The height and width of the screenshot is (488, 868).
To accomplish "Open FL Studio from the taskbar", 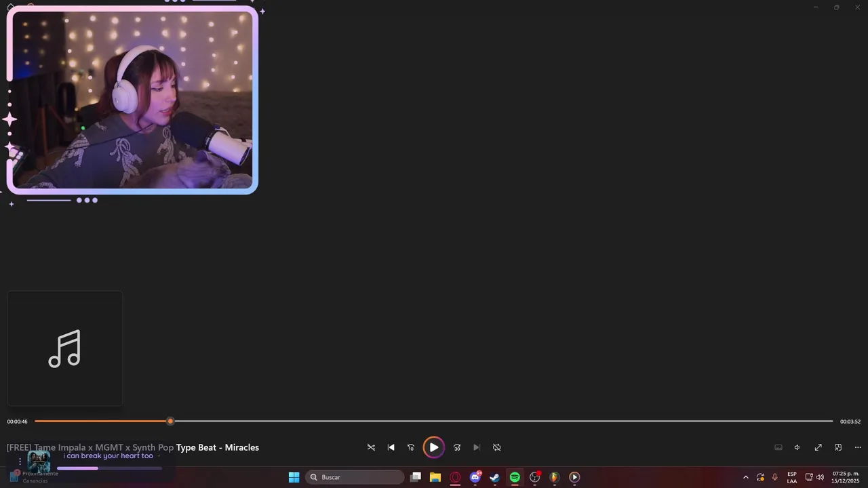I will click(555, 477).
